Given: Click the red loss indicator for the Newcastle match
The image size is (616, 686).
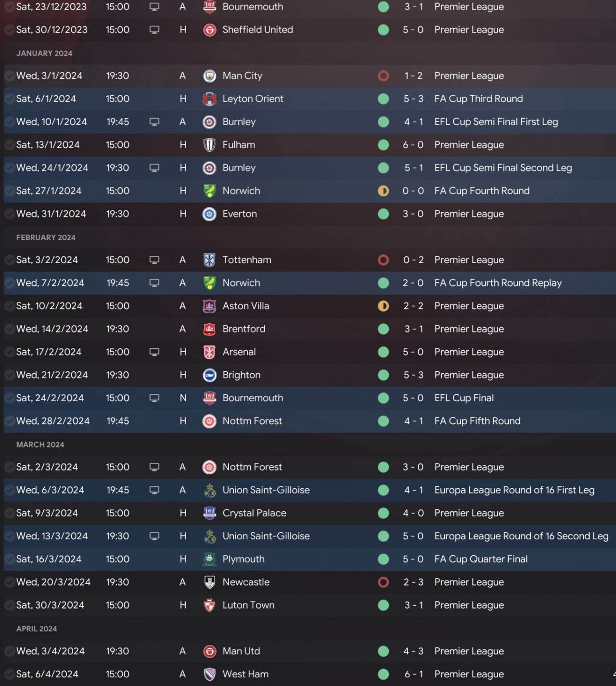Looking at the screenshot, I should (x=384, y=582).
